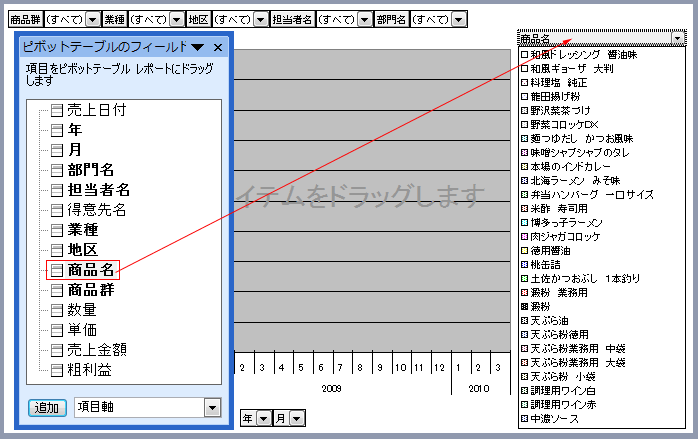Click the 土佐かつおぶし legend color marker
Screen dimensions: 698x439
(525, 278)
